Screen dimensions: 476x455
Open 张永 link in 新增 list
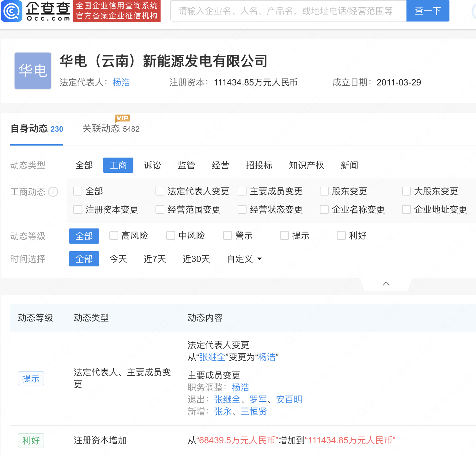[223, 411]
